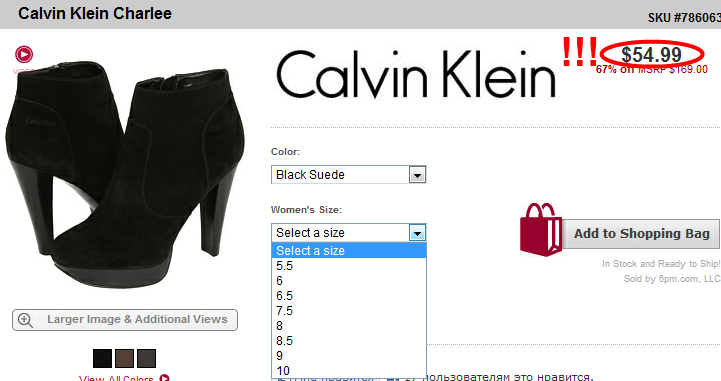Click the size dropdown arrow button
Viewport: 721px width, 381px height.
(417, 233)
